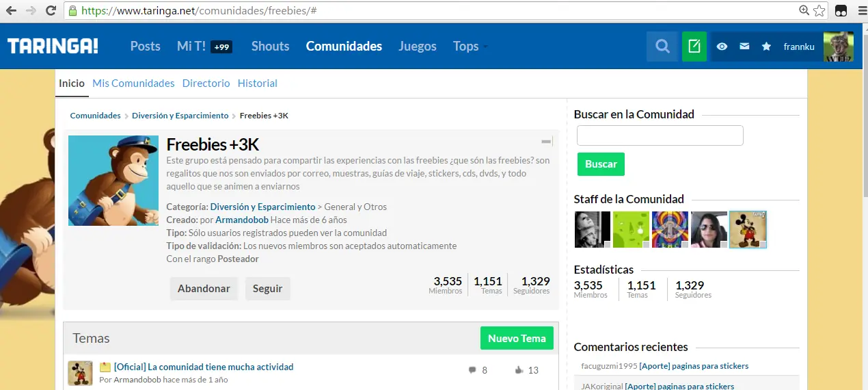Image resolution: width=868 pixels, height=390 pixels.
Task: Focus the Buscar en la Comunidad search field
Action: tap(660, 135)
